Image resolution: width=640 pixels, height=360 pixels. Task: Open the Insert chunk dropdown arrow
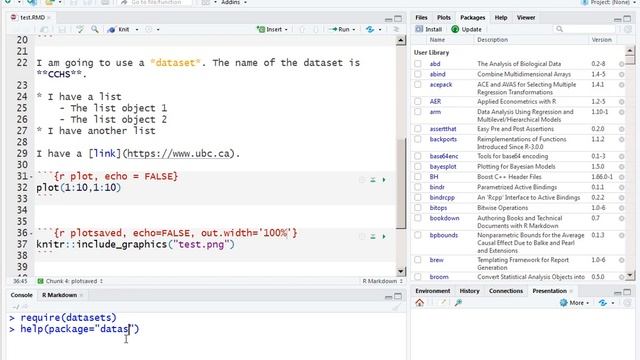(286, 29)
